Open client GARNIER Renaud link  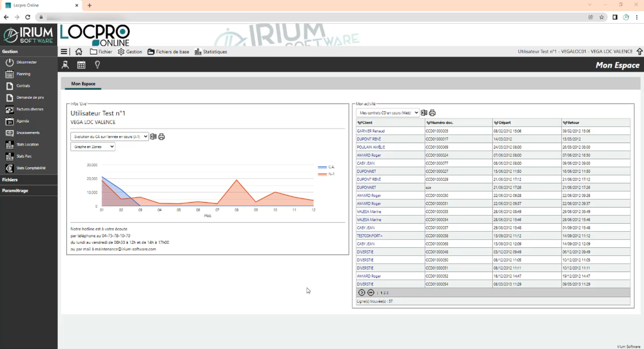point(371,131)
